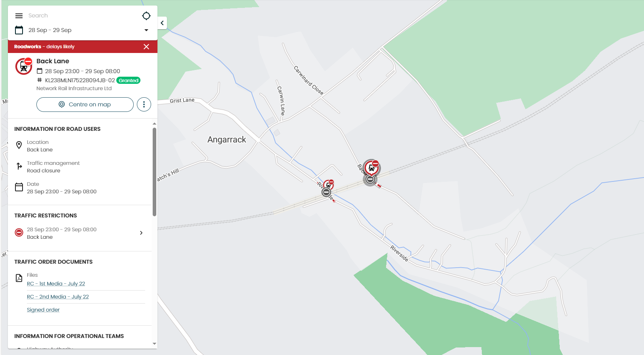644x355 pixels.
Task: Click Centre on map button
Action: pos(85,104)
